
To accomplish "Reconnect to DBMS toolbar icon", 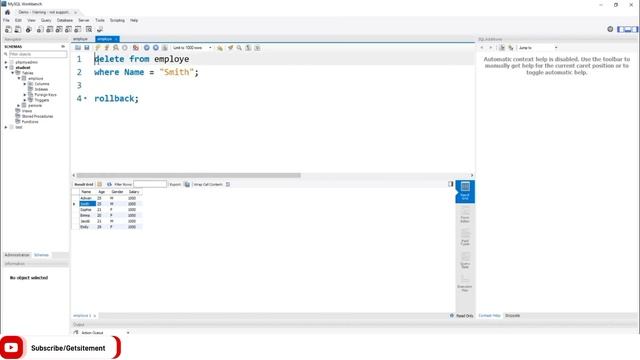I will coord(100,29).
